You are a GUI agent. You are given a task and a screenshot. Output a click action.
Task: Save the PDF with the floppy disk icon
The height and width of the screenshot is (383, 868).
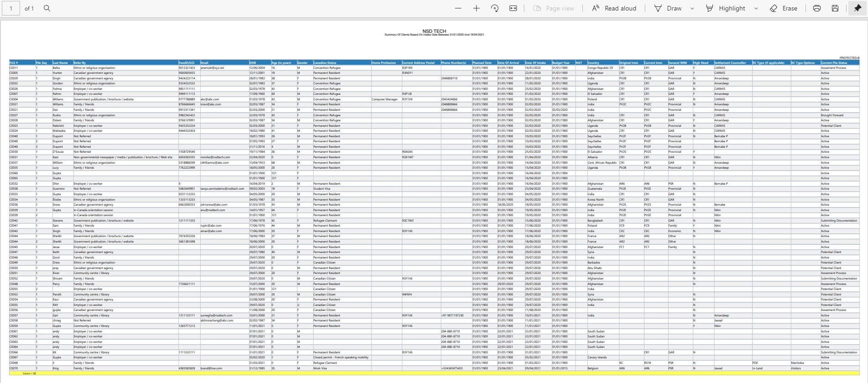(x=835, y=8)
